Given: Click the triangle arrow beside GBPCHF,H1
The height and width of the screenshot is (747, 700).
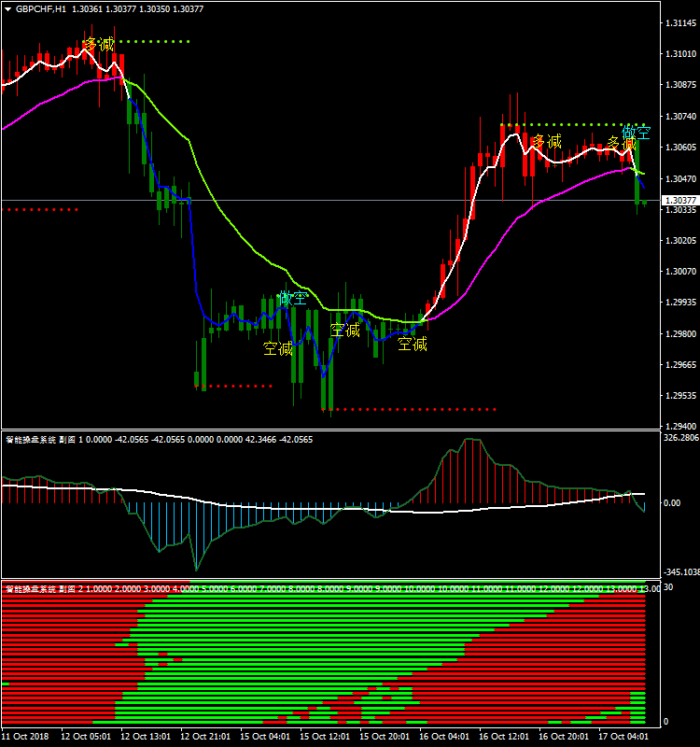Looking at the screenshot, I should coord(7,8).
